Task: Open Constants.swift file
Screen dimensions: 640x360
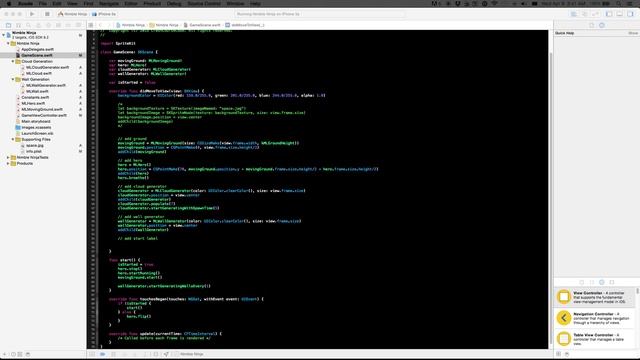Action: [x=35, y=98]
